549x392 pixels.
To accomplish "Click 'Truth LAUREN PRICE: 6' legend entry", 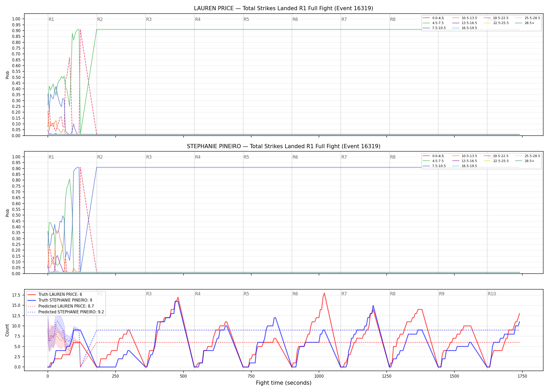I will pyautogui.click(x=55, y=295).
